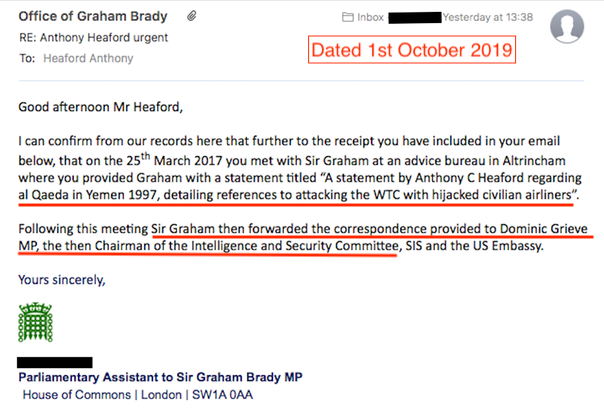Screen dimensions: 604x412
Task: Click the paperclip attachment icon
Action: [191, 16]
